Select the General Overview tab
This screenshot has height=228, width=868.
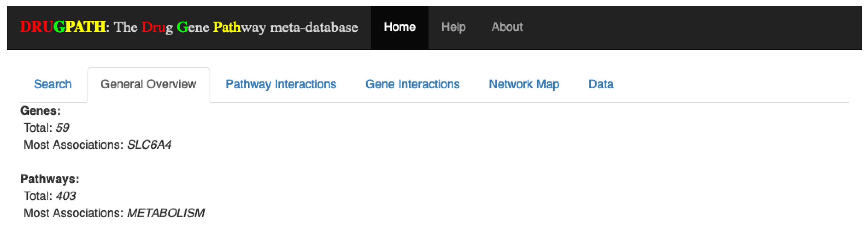148,84
